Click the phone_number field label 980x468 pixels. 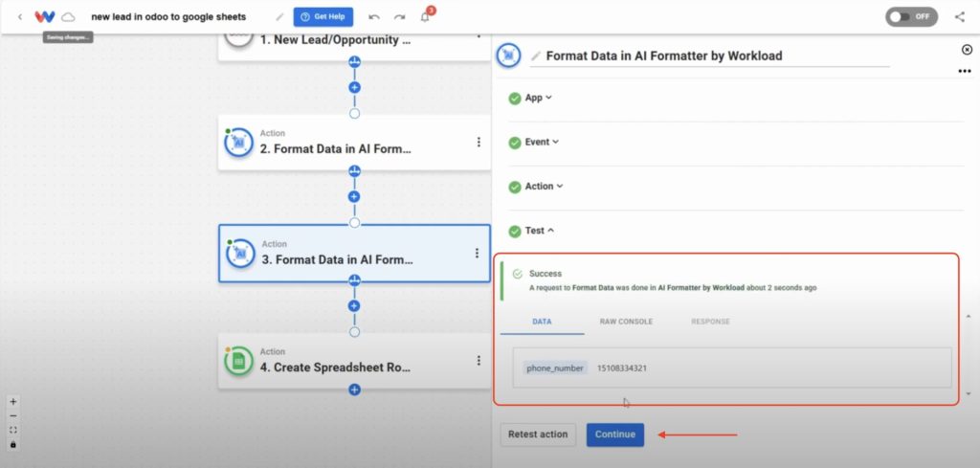pyautogui.click(x=555, y=368)
